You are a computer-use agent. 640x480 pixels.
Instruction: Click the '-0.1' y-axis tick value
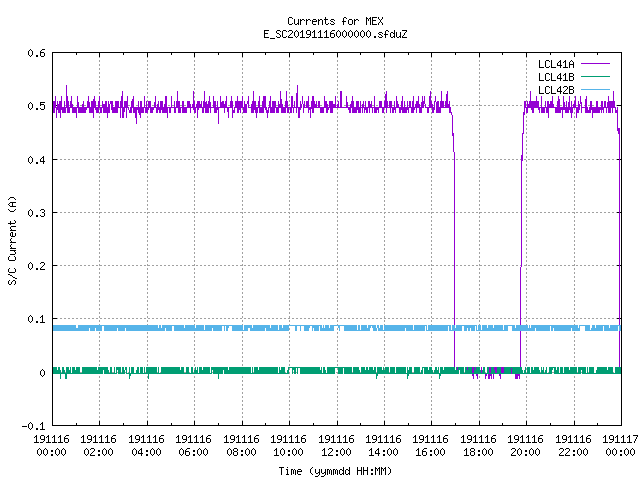(x=33, y=426)
